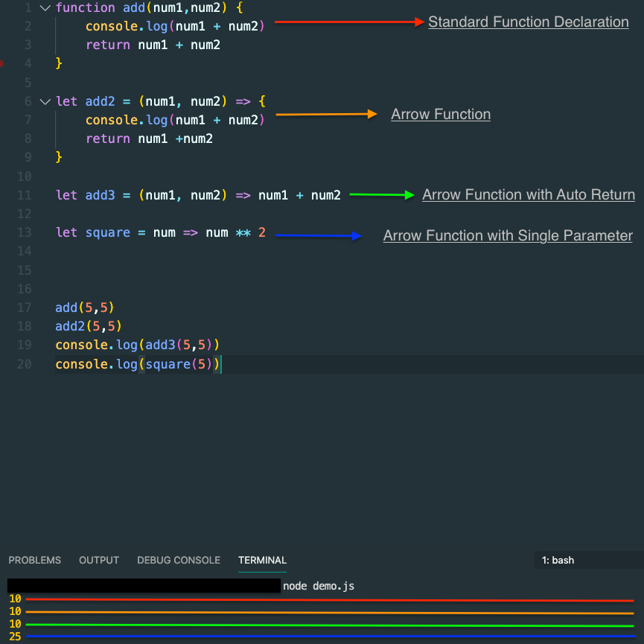
Task: Click 'add2' identifier in line 6 declaration
Action: coord(100,101)
